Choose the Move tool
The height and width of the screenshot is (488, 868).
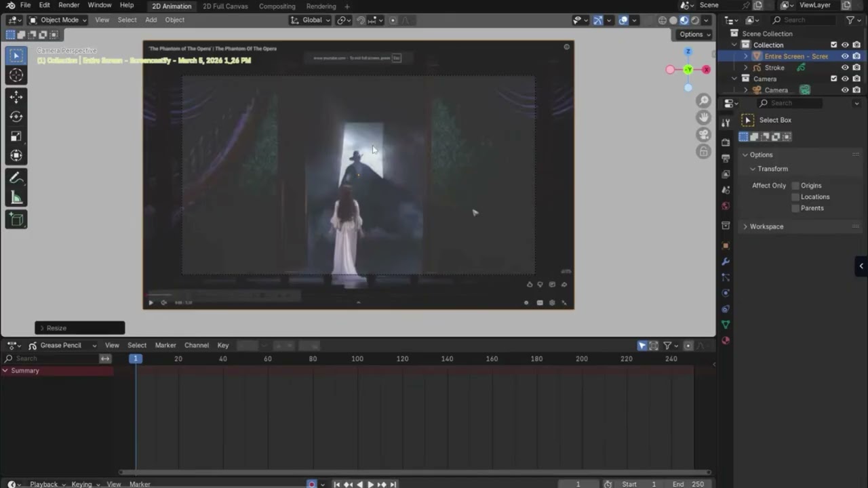point(16,98)
